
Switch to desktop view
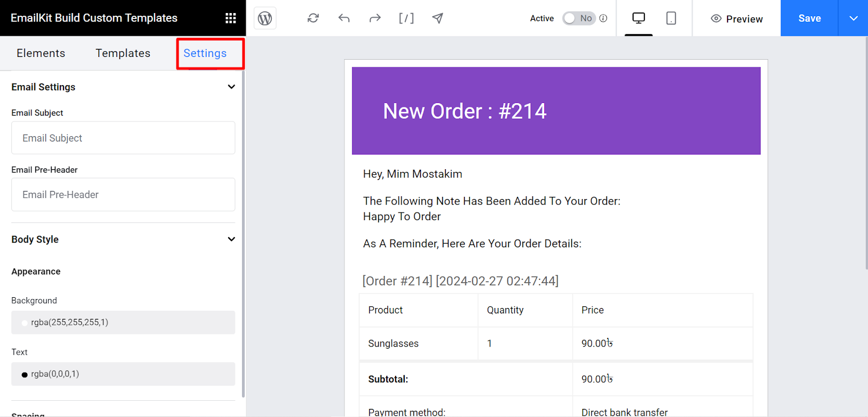[639, 18]
